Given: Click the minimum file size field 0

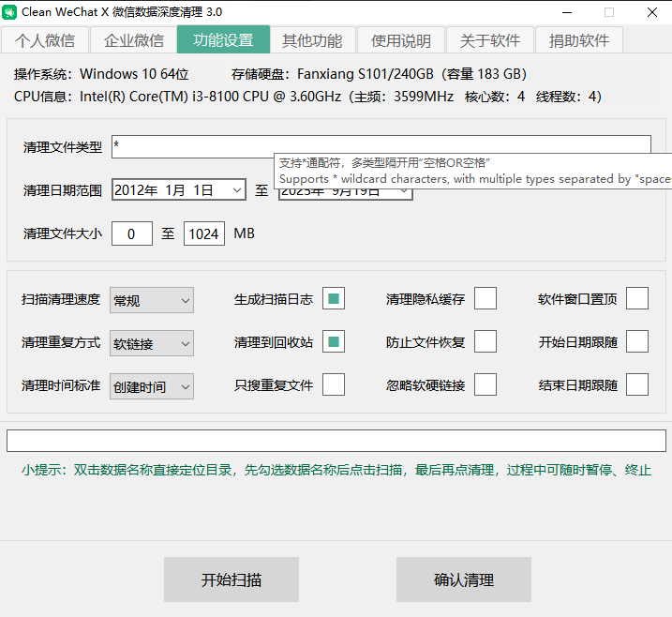Looking at the screenshot, I should pos(131,233).
